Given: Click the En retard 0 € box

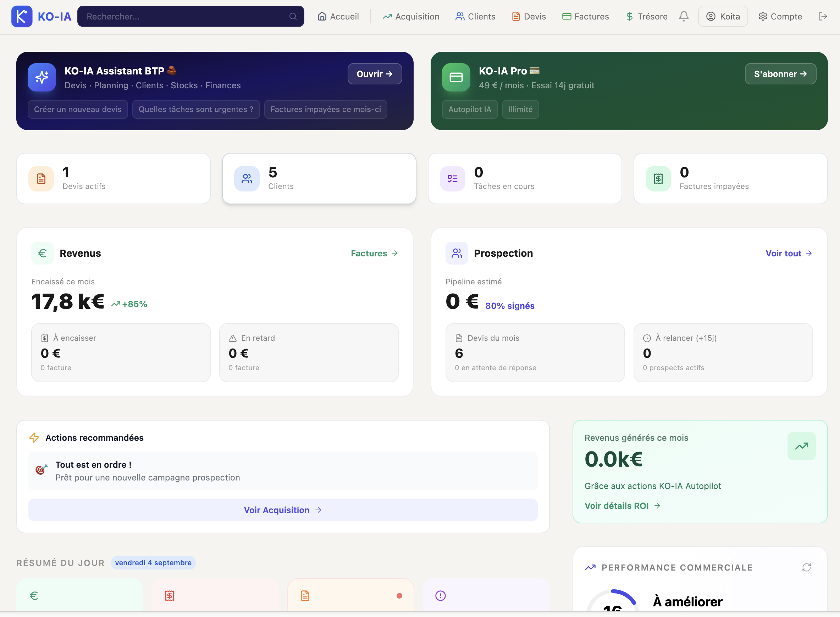Looking at the screenshot, I should click(309, 352).
